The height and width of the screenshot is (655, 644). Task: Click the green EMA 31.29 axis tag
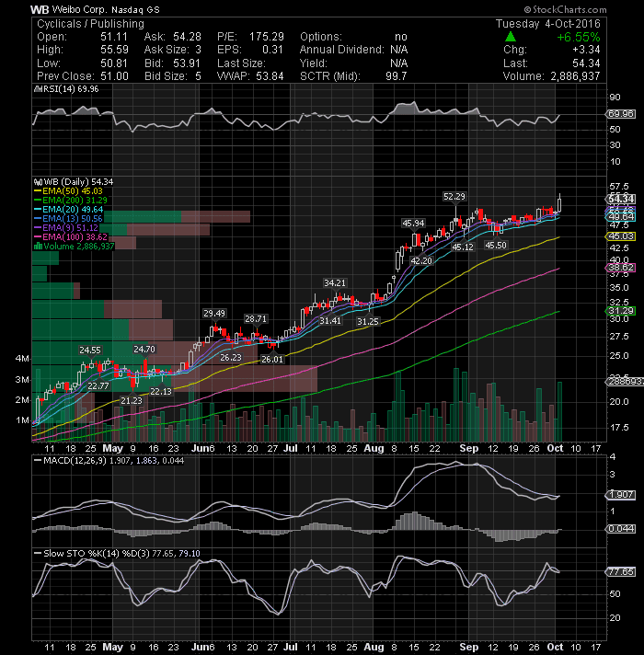(621, 311)
